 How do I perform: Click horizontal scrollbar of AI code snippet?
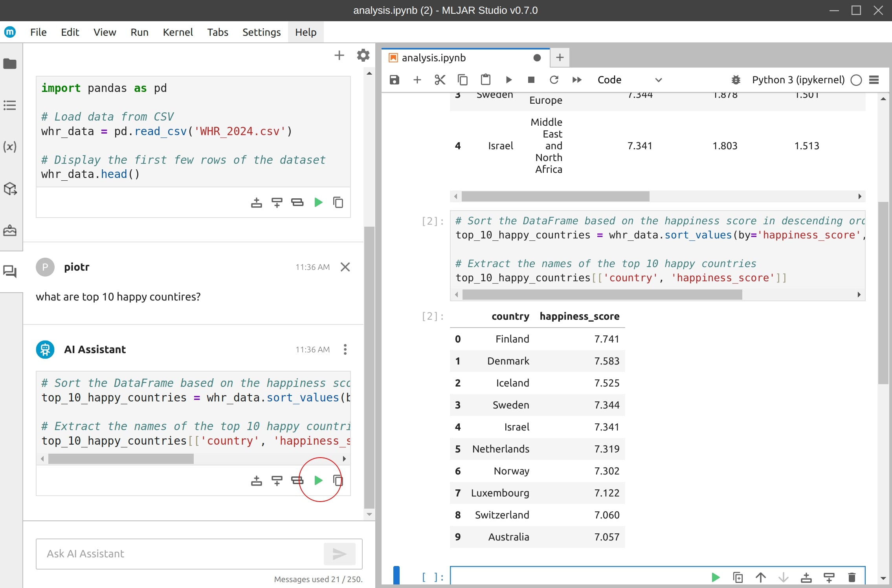pyautogui.click(x=121, y=459)
